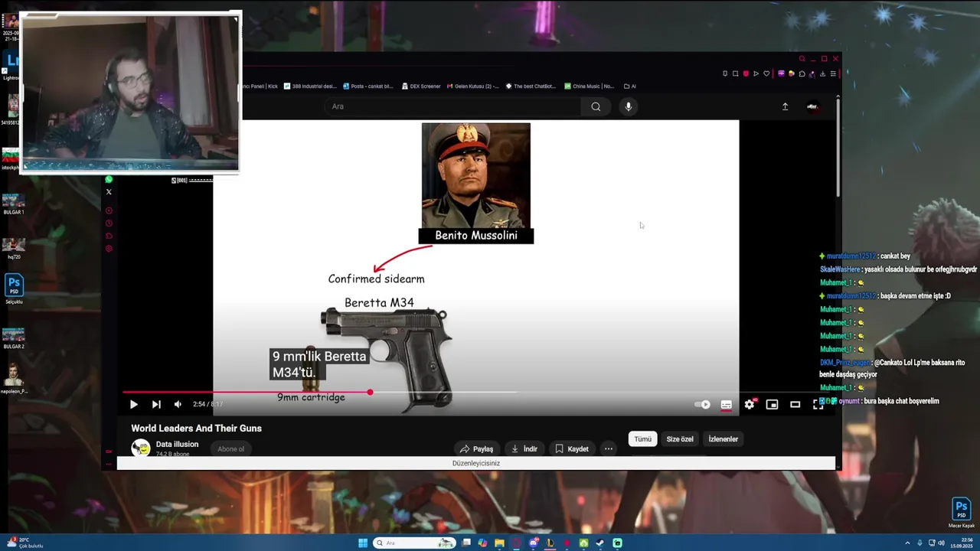980x551 pixels.
Task: Select the Size özel filter chip
Action: (x=680, y=439)
